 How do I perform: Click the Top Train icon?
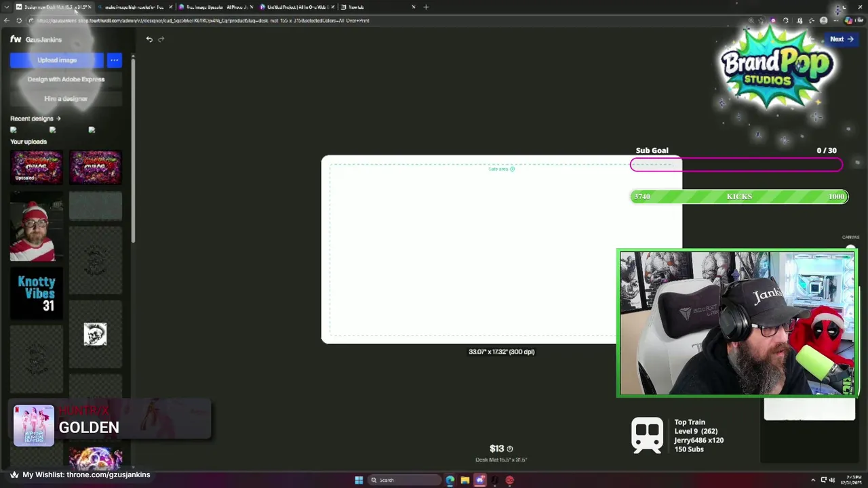[x=647, y=434]
